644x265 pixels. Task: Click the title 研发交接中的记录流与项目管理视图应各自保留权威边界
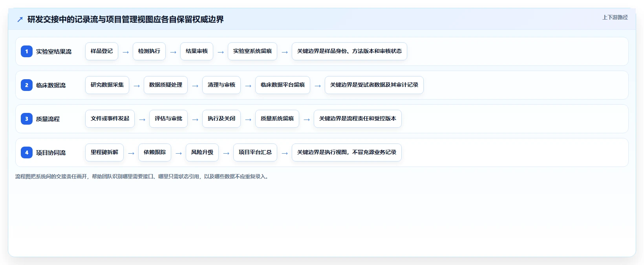click(x=126, y=20)
